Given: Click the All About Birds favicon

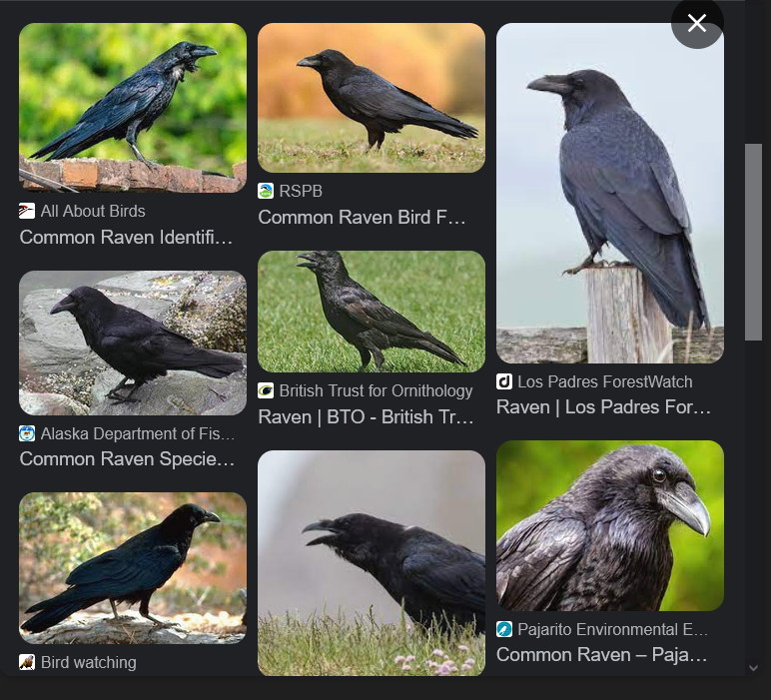Looking at the screenshot, I should point(27,211).
